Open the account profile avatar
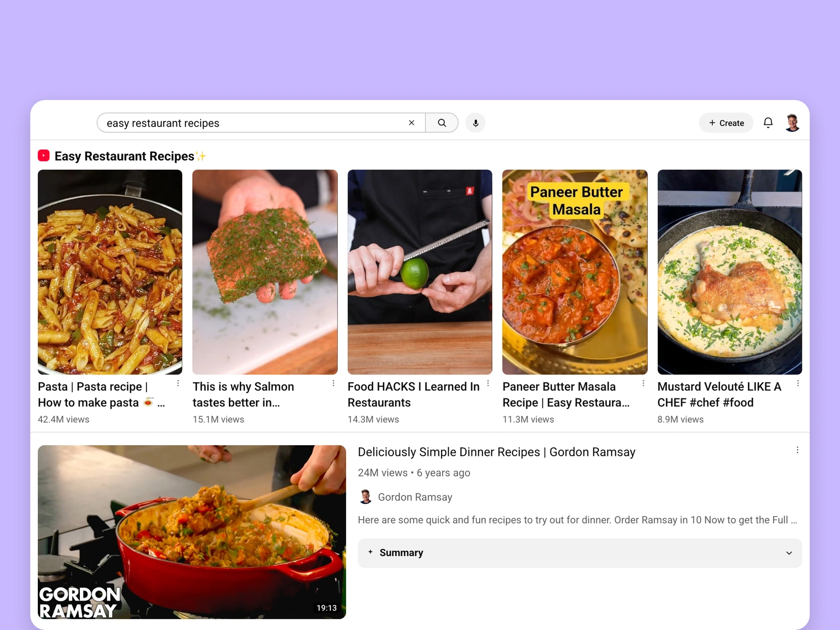The height and width of the screenshot is (630, 840). click(792, 123)
